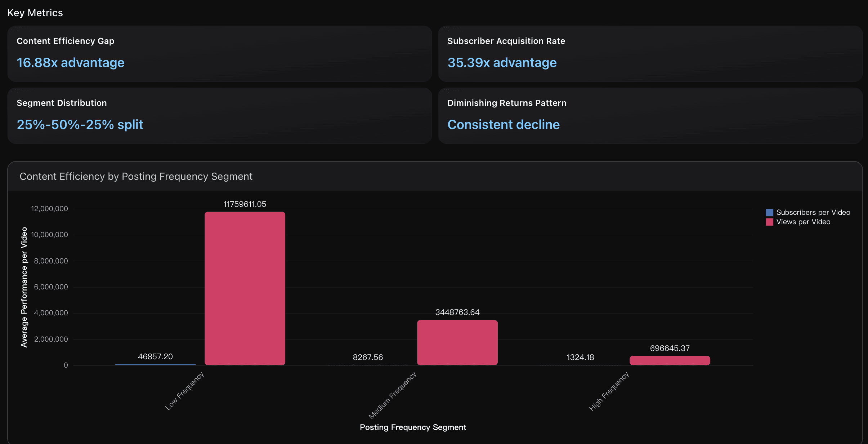
Task: Click the chart title Content Efficiency by Posting Frequency Segment
Action: [136, 176]
